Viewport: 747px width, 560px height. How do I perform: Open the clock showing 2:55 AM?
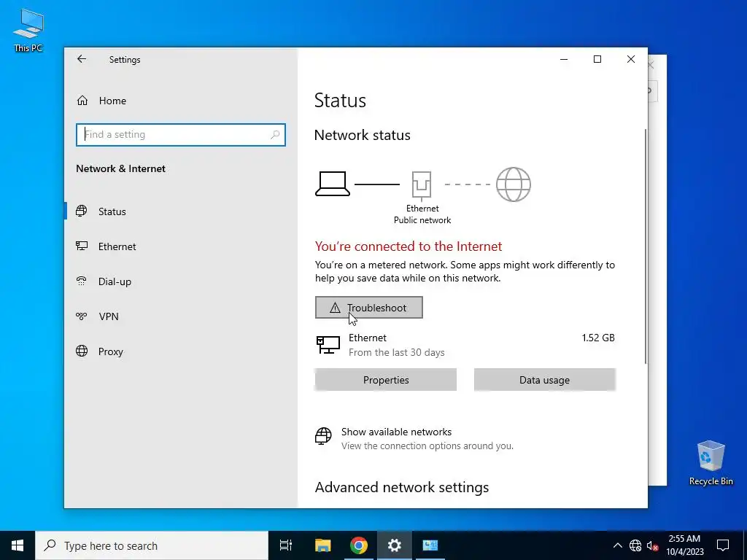(684, 545)
